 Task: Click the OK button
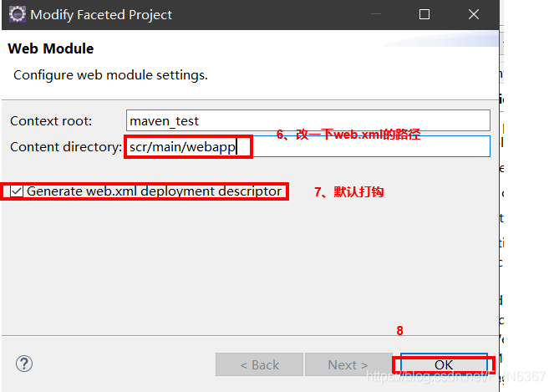444,364
